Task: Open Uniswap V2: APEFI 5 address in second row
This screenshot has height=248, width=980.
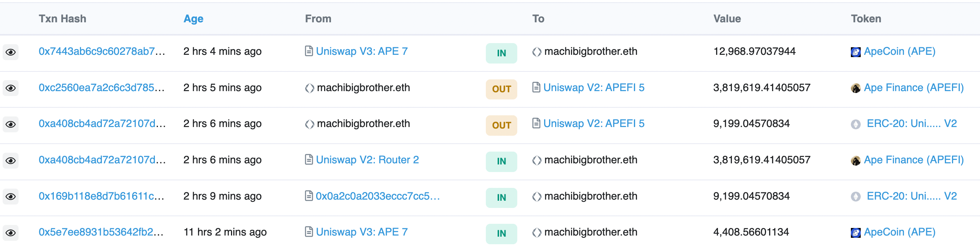Action: pos(593,88)
